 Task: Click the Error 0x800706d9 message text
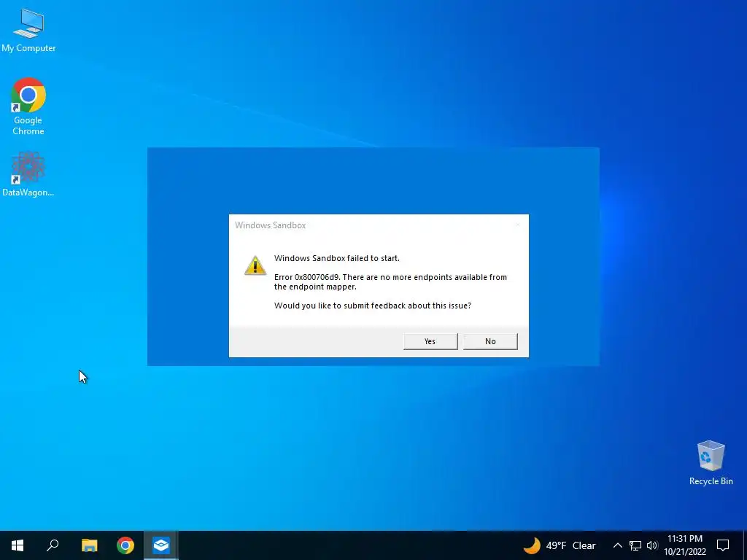tap(391, 282)
